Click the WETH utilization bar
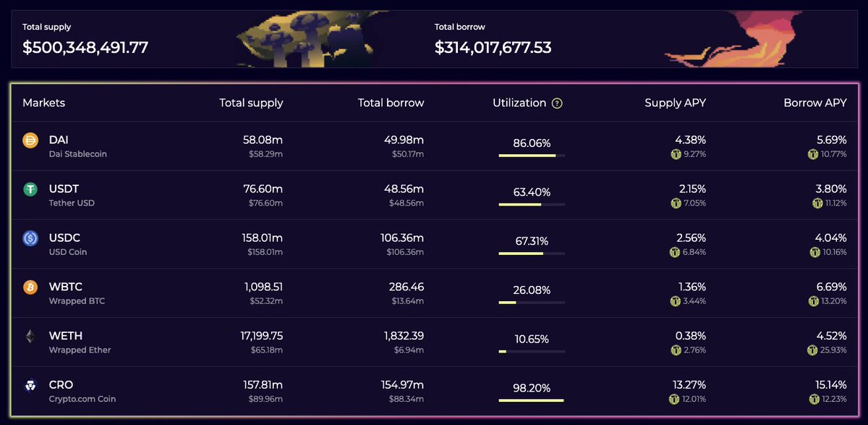 coord(532,351)
